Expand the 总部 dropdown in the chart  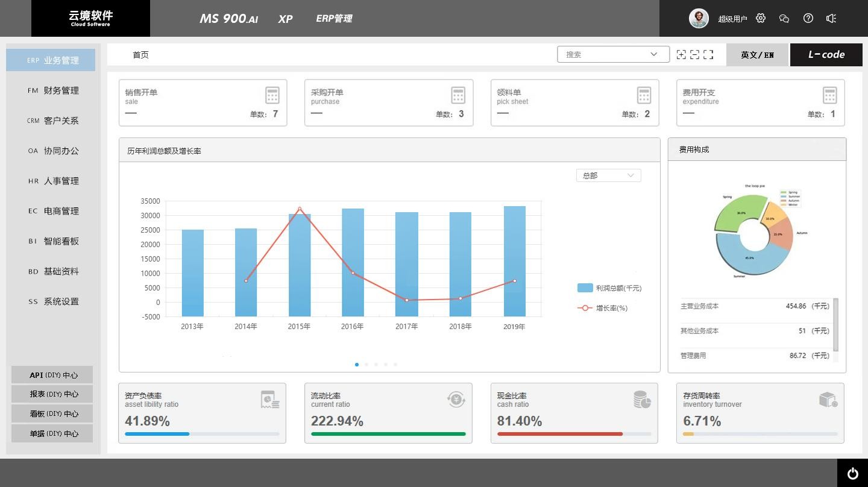pos(608,175)
